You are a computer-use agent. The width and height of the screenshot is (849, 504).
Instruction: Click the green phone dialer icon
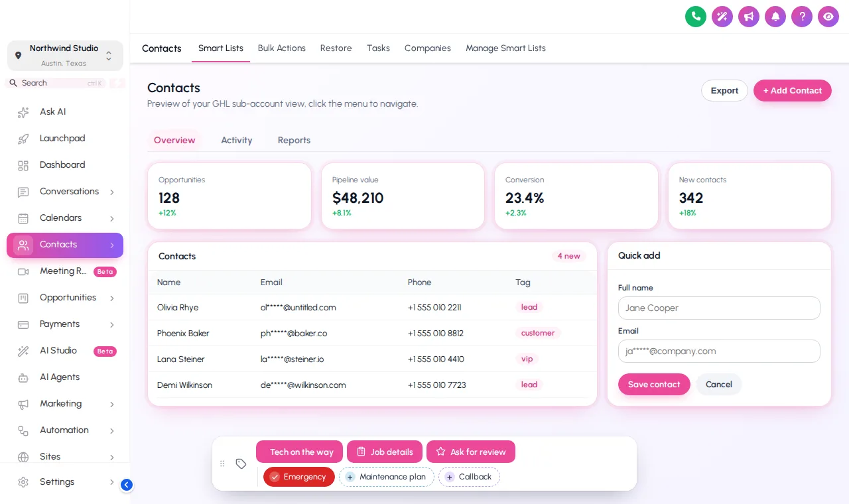pos(696,17)
